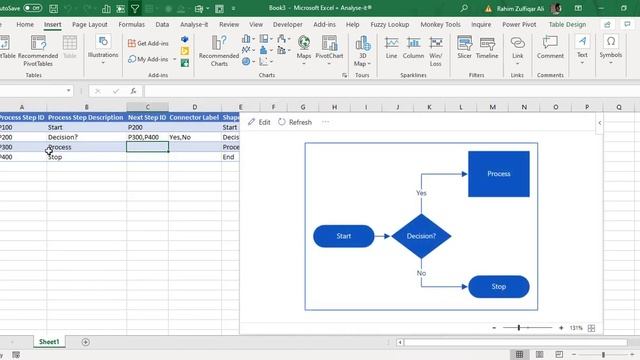Select the Decision? description cell
Screen dimensions: 640x360
[x=87, y=137]
